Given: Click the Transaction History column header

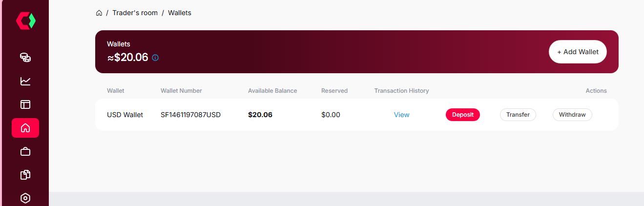Looking at the screenshot, I should coord(401,91).
